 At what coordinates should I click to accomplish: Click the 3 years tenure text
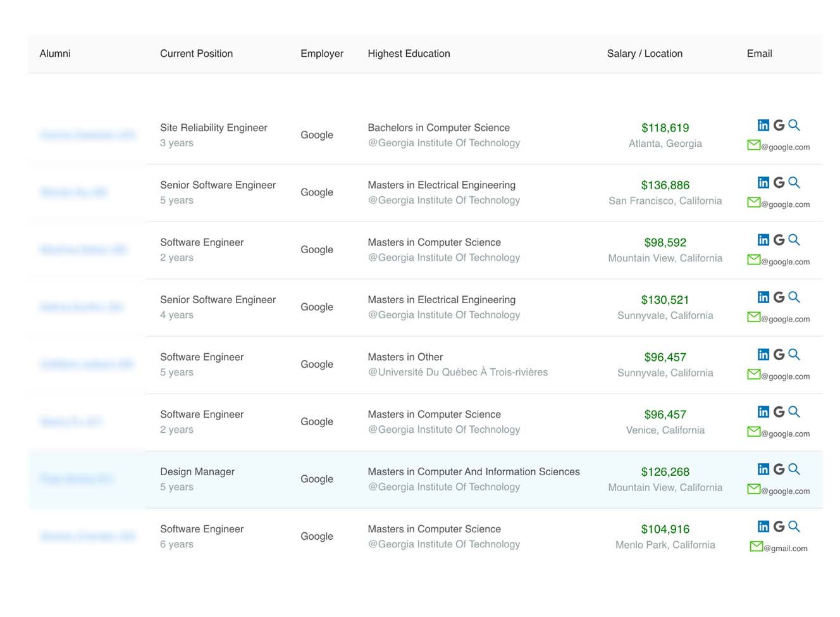point(176,143)
